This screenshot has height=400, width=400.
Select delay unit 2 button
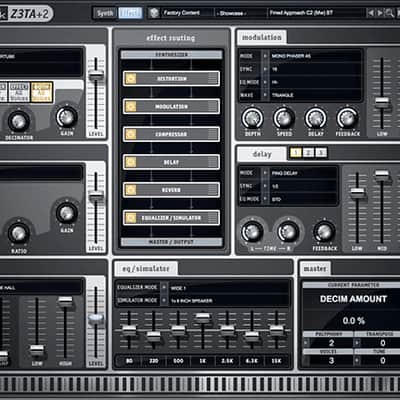[308, 153]
